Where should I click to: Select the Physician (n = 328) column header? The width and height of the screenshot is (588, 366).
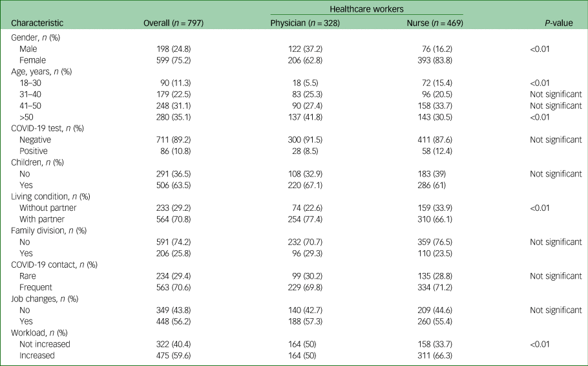[x=304, y=23]
